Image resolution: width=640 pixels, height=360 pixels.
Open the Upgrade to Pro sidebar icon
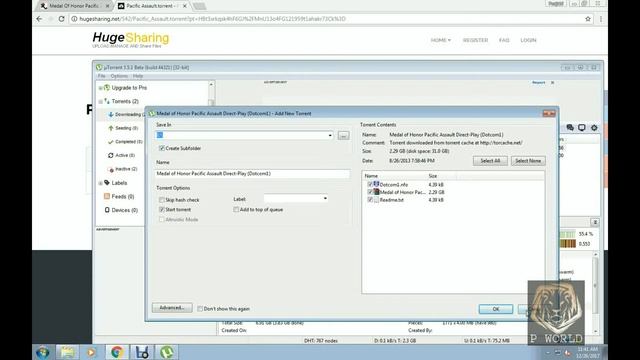tap(107, 88)
